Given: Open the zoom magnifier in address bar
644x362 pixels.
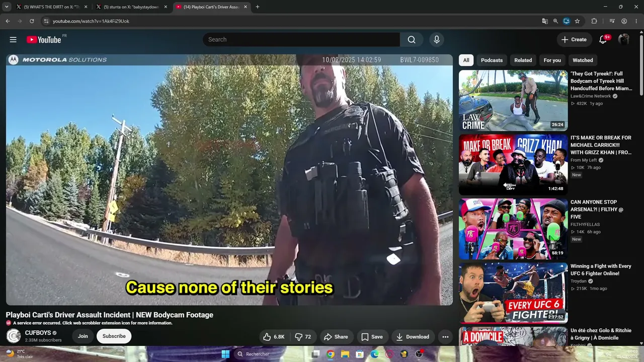Looking at the screenshot, I should pyautogui.click(x=555, y=21).
